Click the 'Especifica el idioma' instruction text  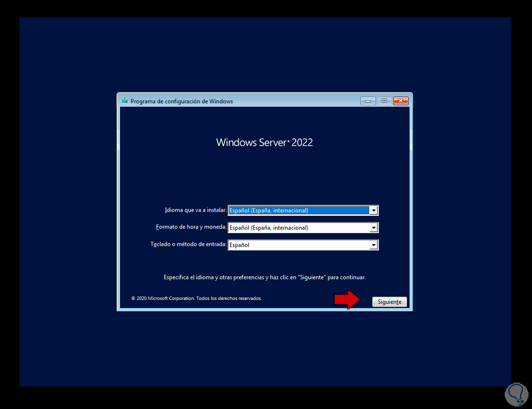coord(265,277)
